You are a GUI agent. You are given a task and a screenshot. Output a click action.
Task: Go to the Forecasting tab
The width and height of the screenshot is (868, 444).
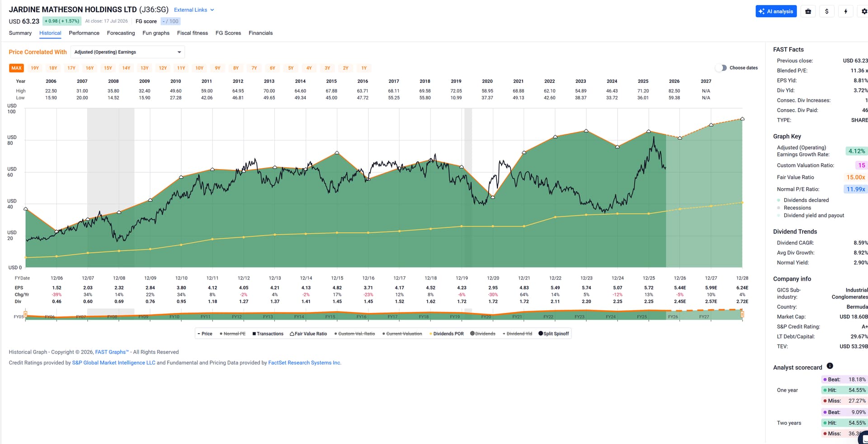(121, 33)
